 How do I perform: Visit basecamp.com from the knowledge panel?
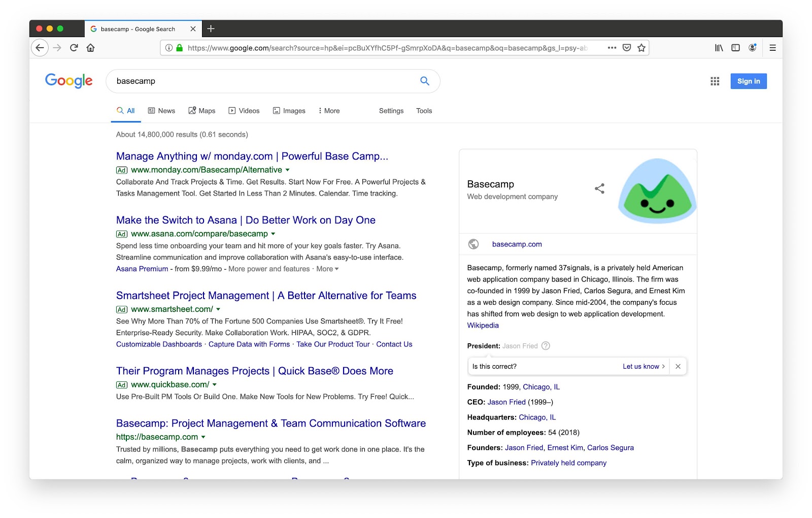(517, 244)
